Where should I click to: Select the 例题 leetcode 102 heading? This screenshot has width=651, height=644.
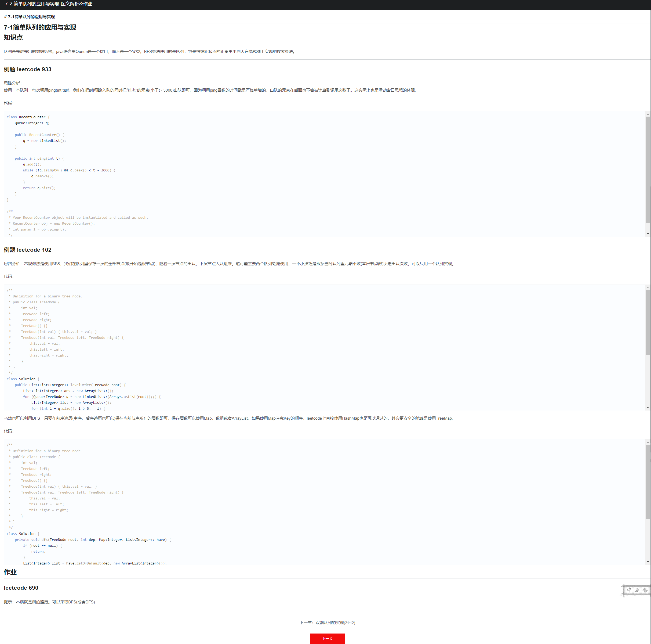click(x=28, y=250)
